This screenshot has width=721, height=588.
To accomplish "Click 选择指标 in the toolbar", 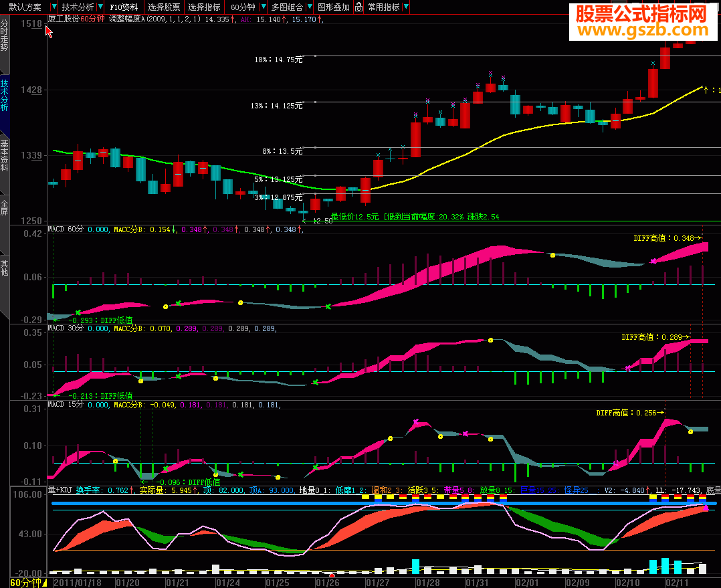I will click(x=204, y=7).
